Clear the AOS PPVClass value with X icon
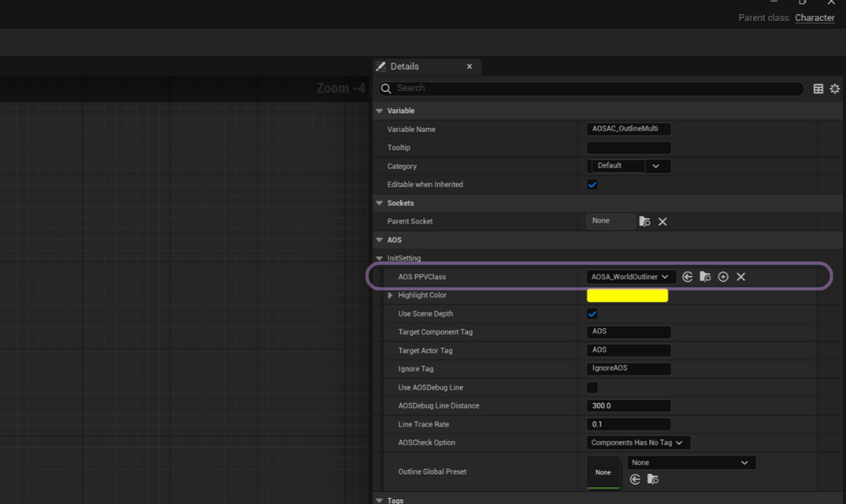Viewport: 846px width, 504px height. pos(741,277)
